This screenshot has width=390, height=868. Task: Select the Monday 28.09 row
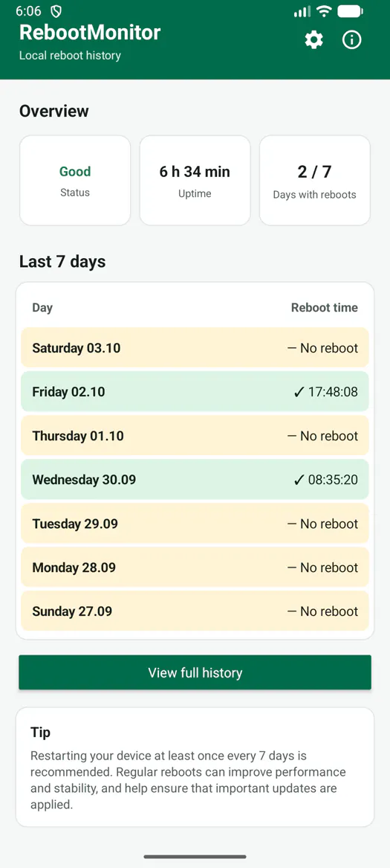coord(195,568)
